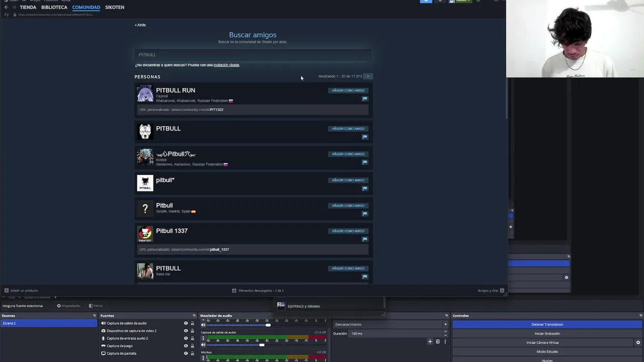Add Pitbull from Getafe as friend
Viewport: 644px width, 362px height.
click(x=348, y=206)
